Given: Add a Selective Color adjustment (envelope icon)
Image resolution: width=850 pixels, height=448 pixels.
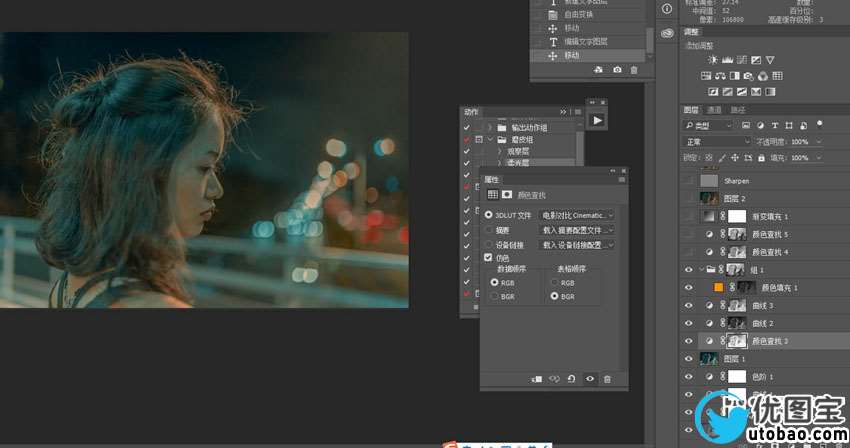Looking at the screenshot, I should [756, 92].
